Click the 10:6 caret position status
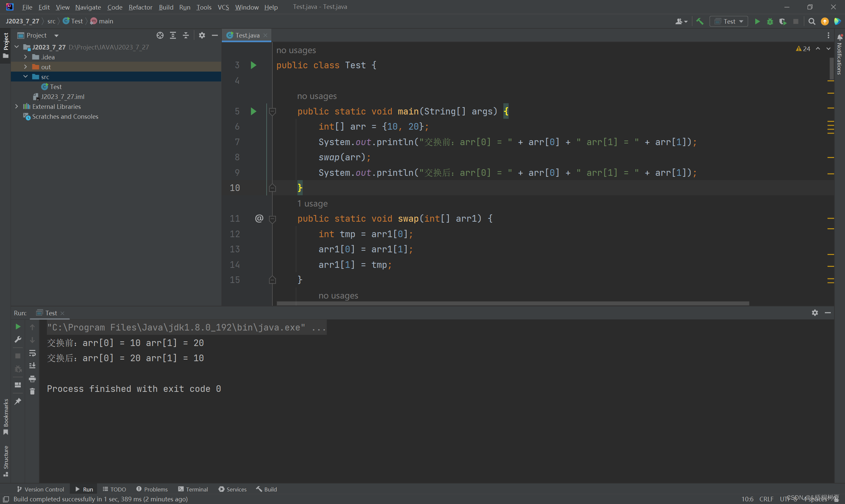 point(747,499)
